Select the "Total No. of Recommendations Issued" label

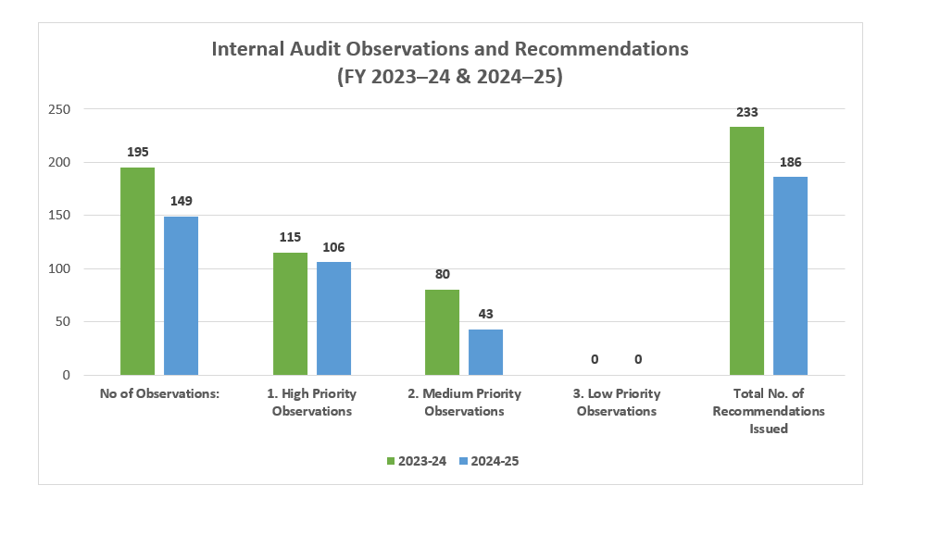[x=768, y=411]
